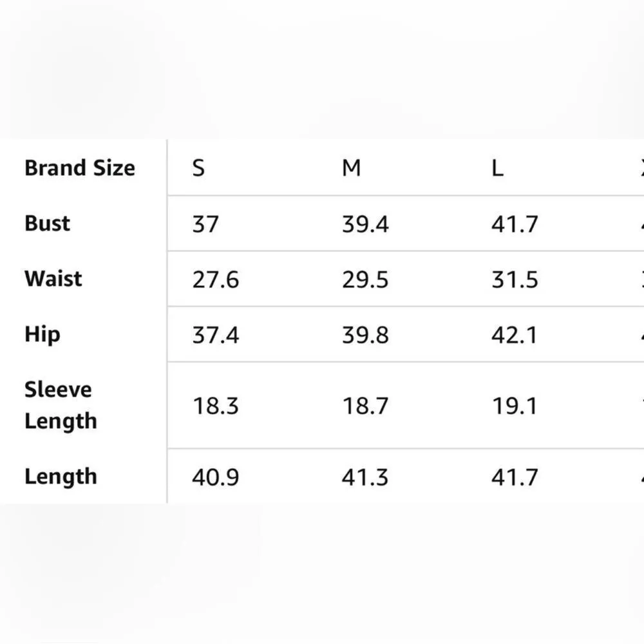
Task: Click waist value 27.6 for size S
Action: pyautogui.click(x=215, y=280)
